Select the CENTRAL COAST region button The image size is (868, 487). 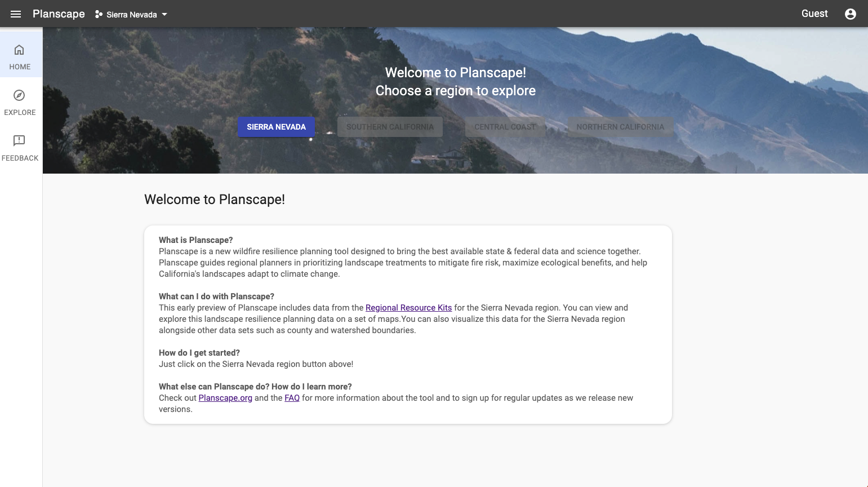tap(505, 127)
